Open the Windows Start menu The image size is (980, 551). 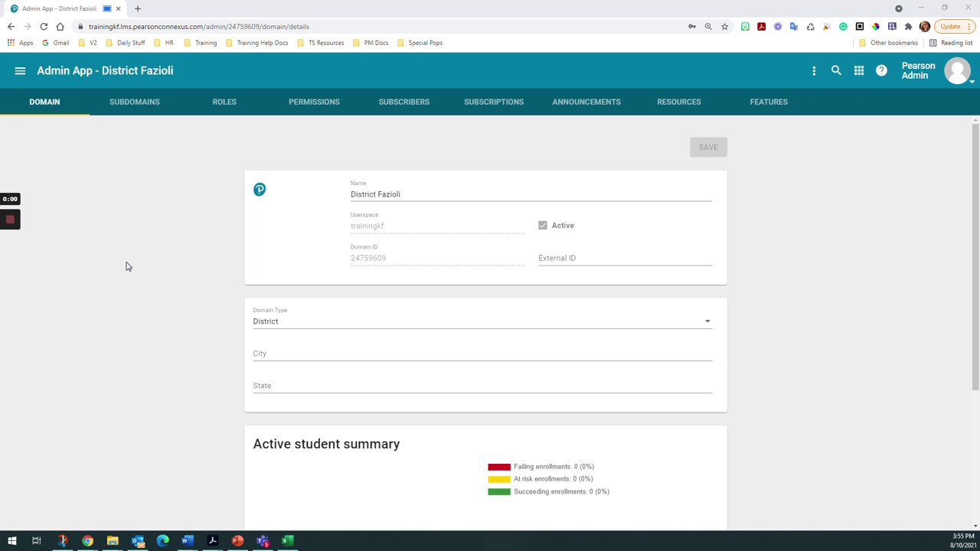[x=11, y=541]
